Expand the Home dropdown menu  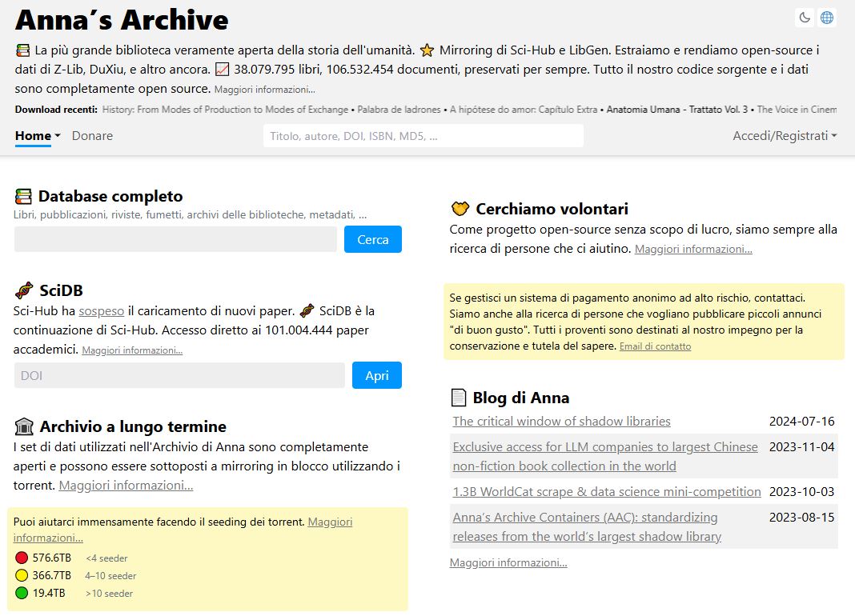pos(38,136)
